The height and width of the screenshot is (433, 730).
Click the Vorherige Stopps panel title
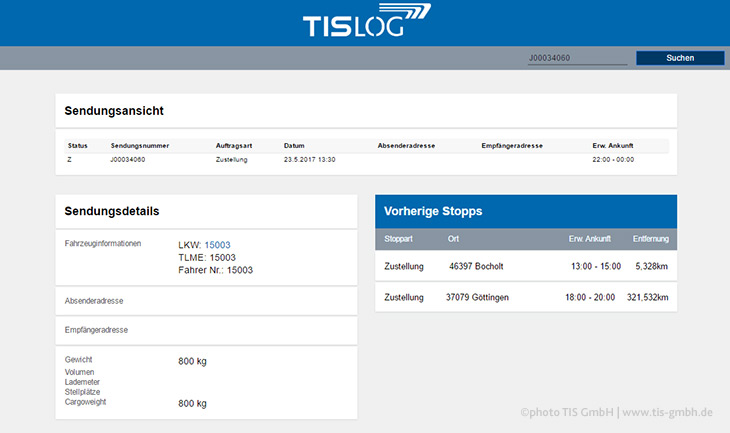coord(433,211)
